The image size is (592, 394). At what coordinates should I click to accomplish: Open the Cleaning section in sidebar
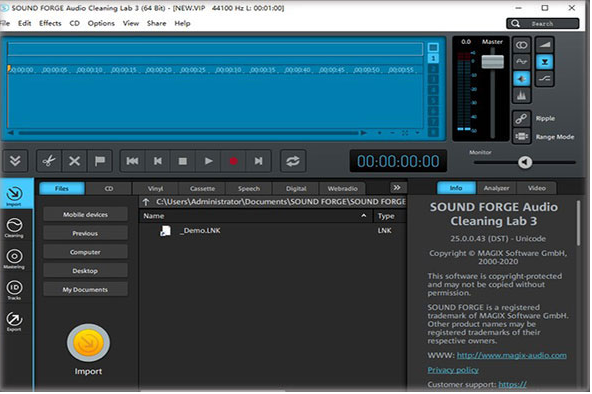tap(14, 228)
